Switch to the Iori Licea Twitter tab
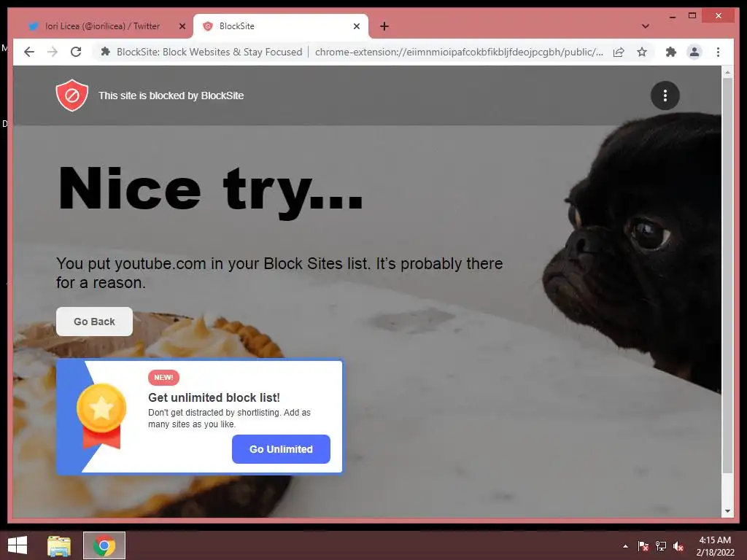The width and height of the screenshot is (747, 560). click(101, 26)
